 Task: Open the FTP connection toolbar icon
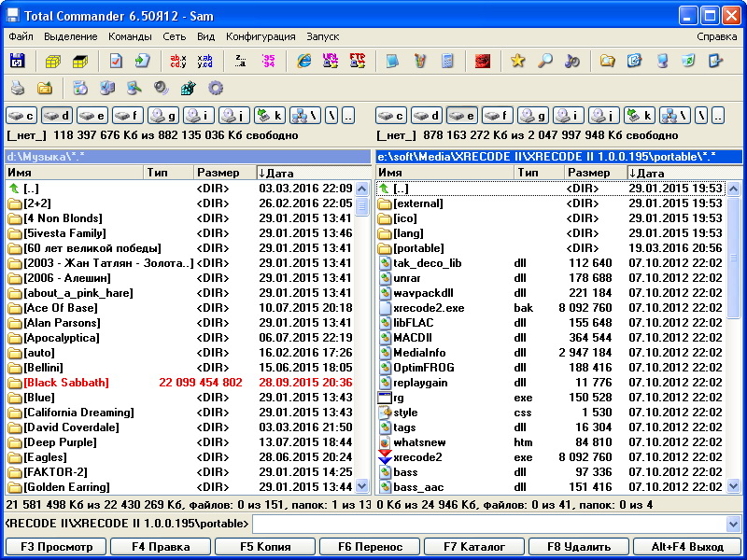[358, 61]
